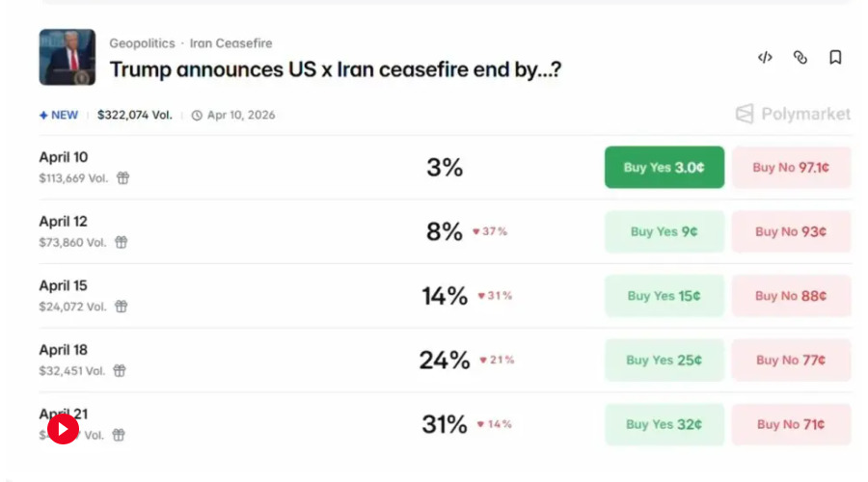The height and width of the screenshot is (482, 868).
Task: Click the gift icon beside April 12 volume
Action: (122, 242)
